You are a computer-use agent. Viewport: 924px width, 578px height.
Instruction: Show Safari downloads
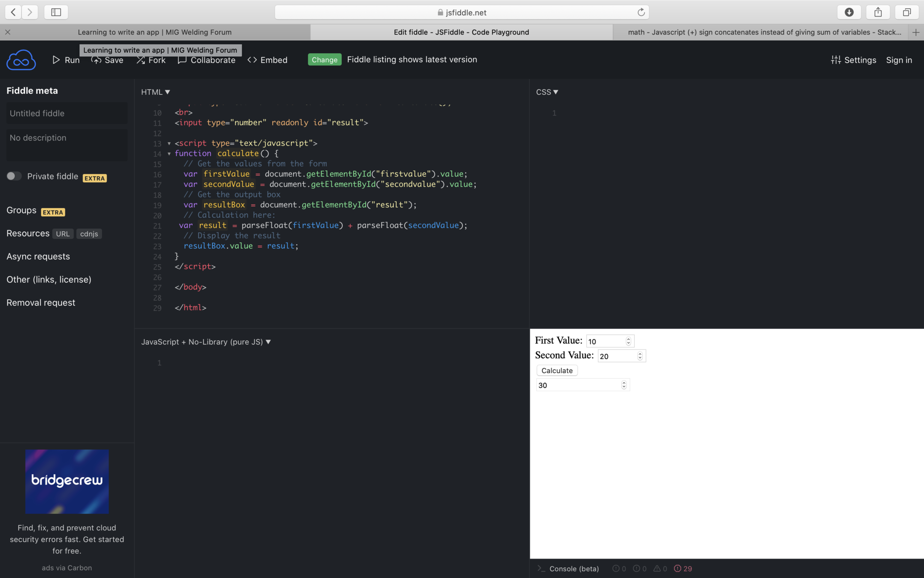tap(849, 12)
